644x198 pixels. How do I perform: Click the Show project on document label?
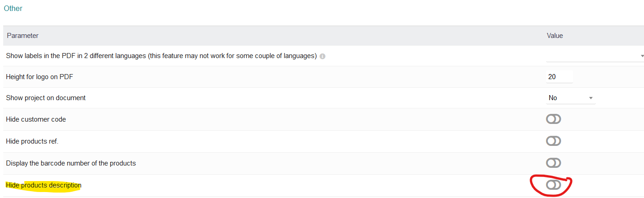46,98
